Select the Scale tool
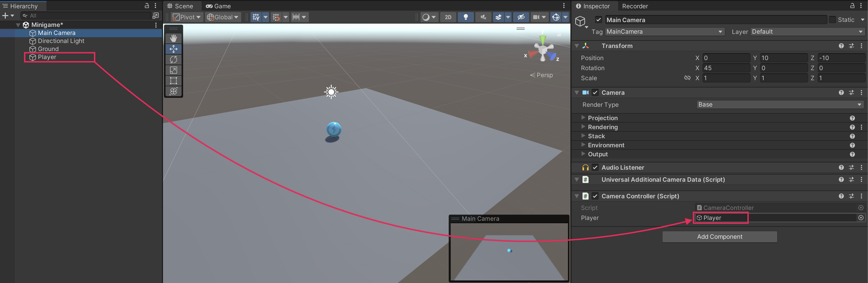868x283 pixels. [173, 70]
